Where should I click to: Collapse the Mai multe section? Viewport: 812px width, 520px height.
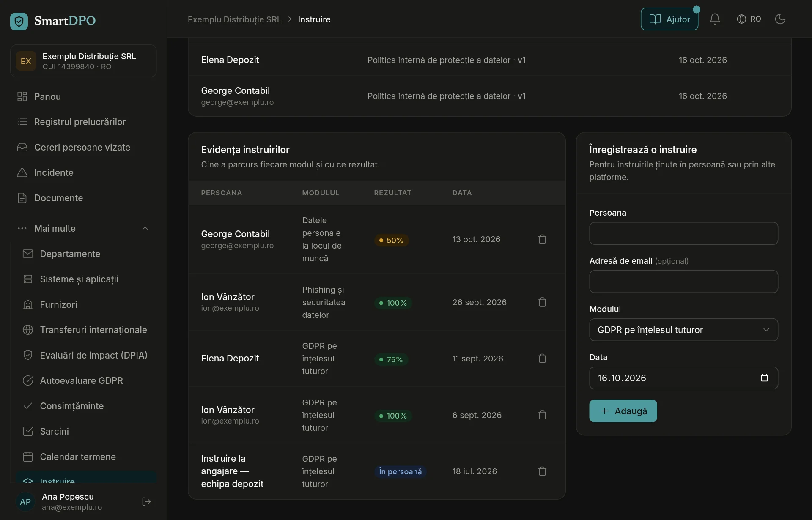click(83, 228)
